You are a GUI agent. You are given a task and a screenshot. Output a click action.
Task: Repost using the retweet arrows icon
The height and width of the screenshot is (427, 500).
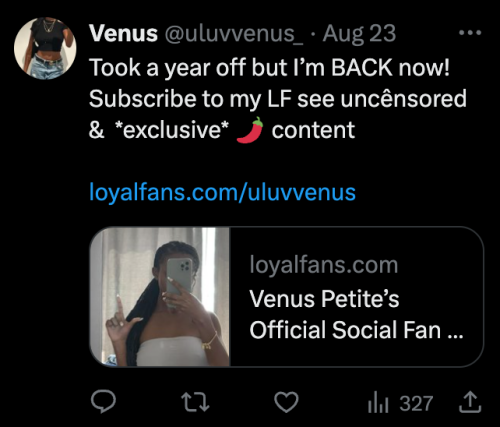[195, 402]
